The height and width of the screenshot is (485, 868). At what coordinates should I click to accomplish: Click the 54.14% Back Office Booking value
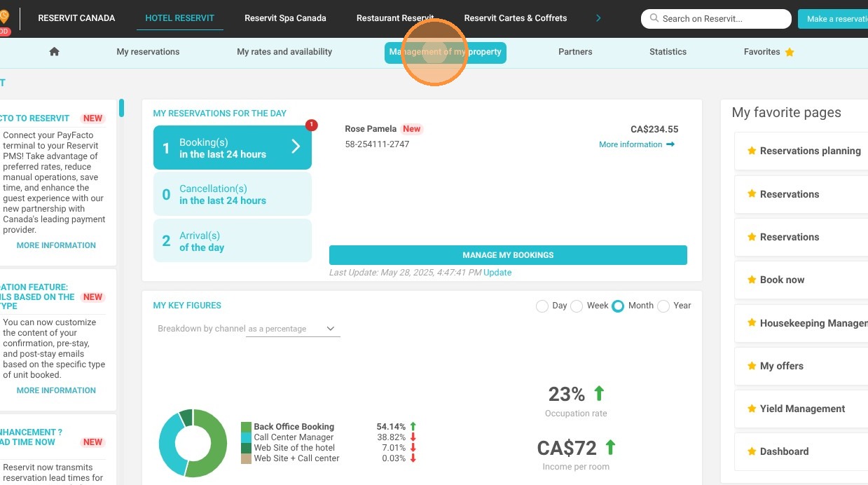(x=391, y=427)
